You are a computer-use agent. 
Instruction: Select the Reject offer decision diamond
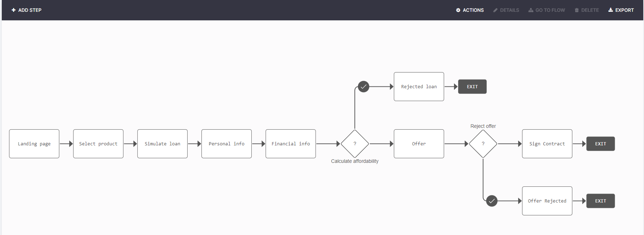click(x=483, y=144)
